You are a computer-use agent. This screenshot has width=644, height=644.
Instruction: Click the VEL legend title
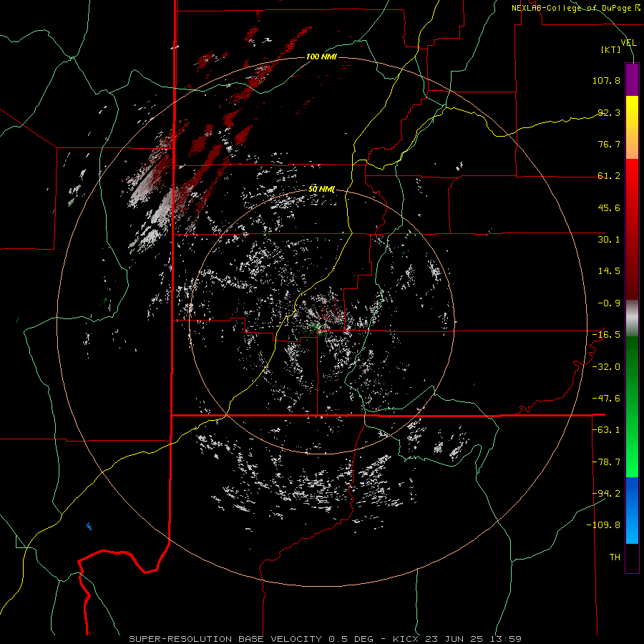coord(629,43)
